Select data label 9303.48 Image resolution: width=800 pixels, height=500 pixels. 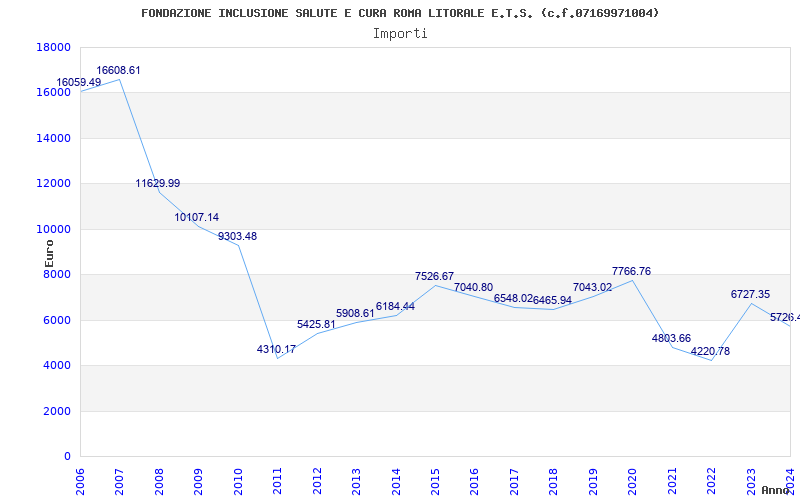point(237,236)
